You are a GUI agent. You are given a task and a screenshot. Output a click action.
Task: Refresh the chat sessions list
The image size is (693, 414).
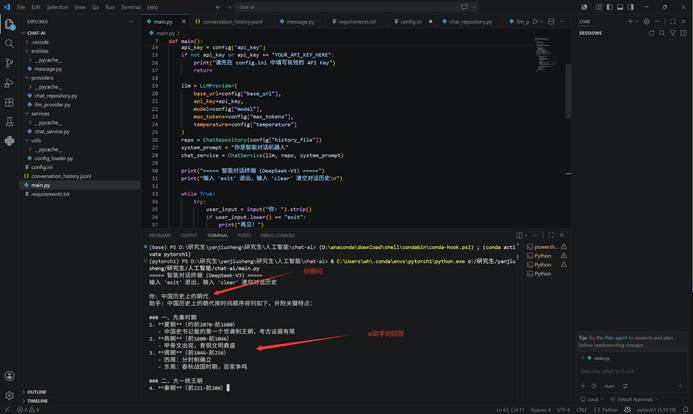(x=651, y=33)
